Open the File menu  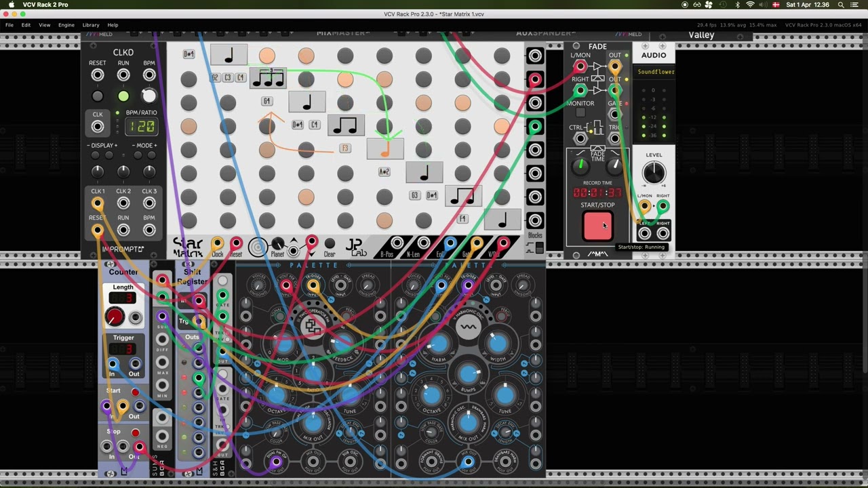[9, 25]
